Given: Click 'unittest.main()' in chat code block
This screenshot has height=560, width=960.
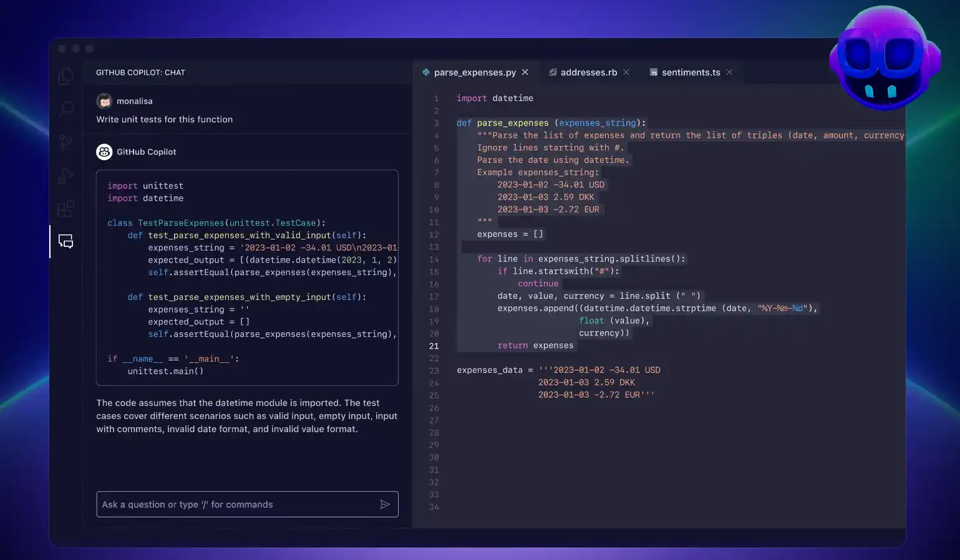Looking at the screenshot, I should [166, 371].
